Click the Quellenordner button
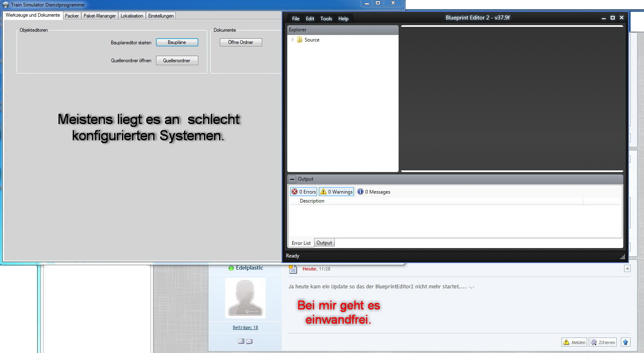The height and width of the screenshot is (353, 644). [177, 61]
